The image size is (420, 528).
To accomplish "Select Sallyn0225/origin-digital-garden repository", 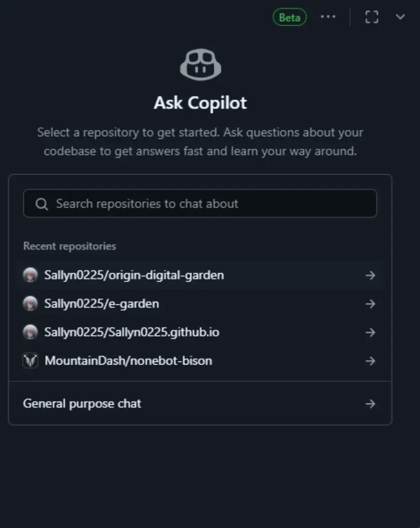I will 134,275.
